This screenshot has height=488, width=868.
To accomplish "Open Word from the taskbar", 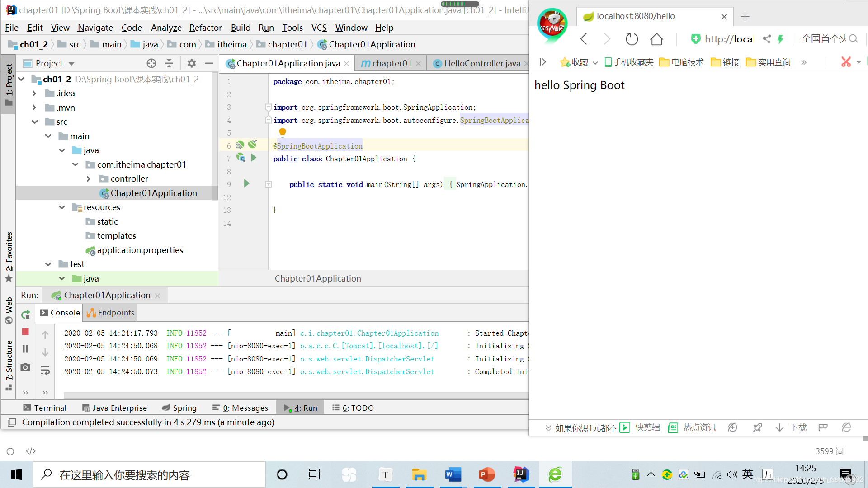I will coord(453,474).
